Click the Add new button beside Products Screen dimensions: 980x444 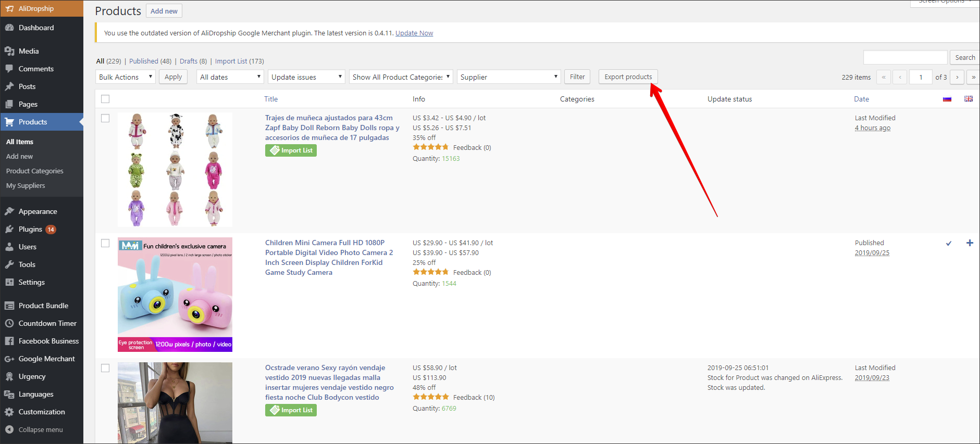pos(164,11)
